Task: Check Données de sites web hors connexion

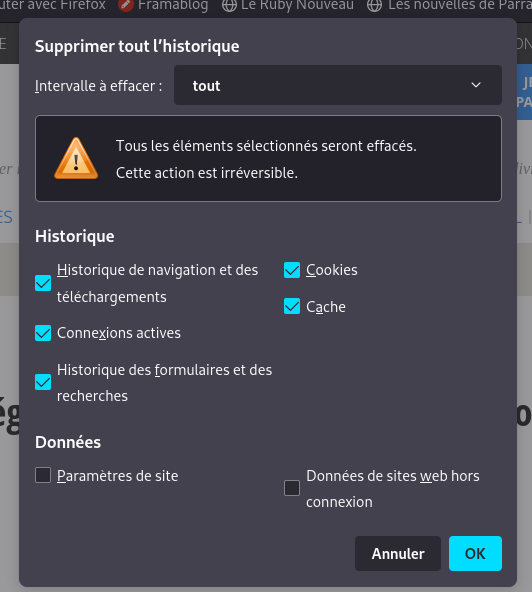Action: pos(292,488)
